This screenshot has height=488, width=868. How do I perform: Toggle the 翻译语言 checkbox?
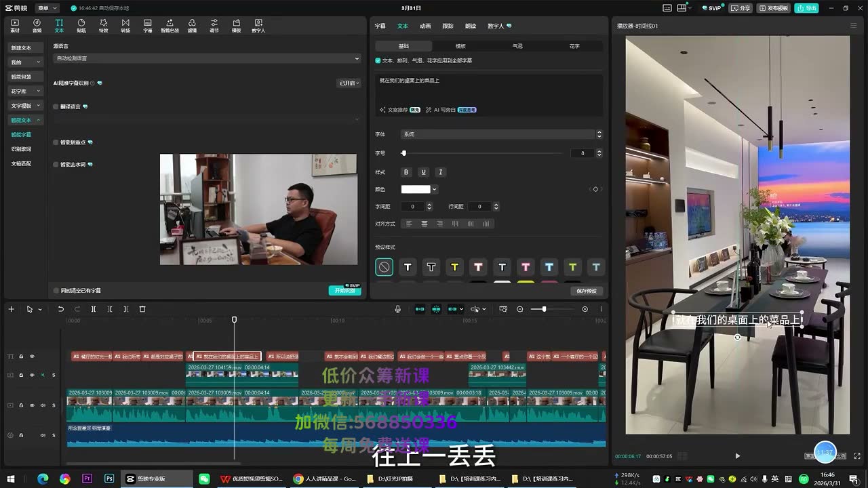(x=56, y=106)
